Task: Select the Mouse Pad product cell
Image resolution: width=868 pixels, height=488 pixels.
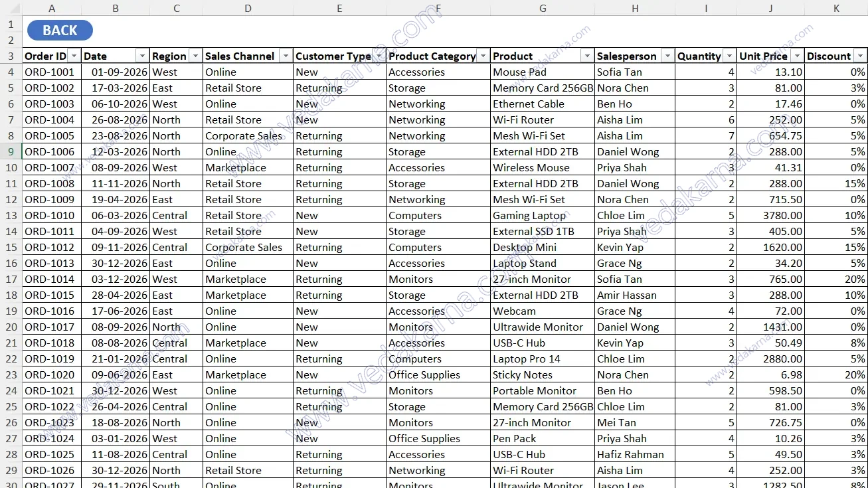Action: pos(543,72)
